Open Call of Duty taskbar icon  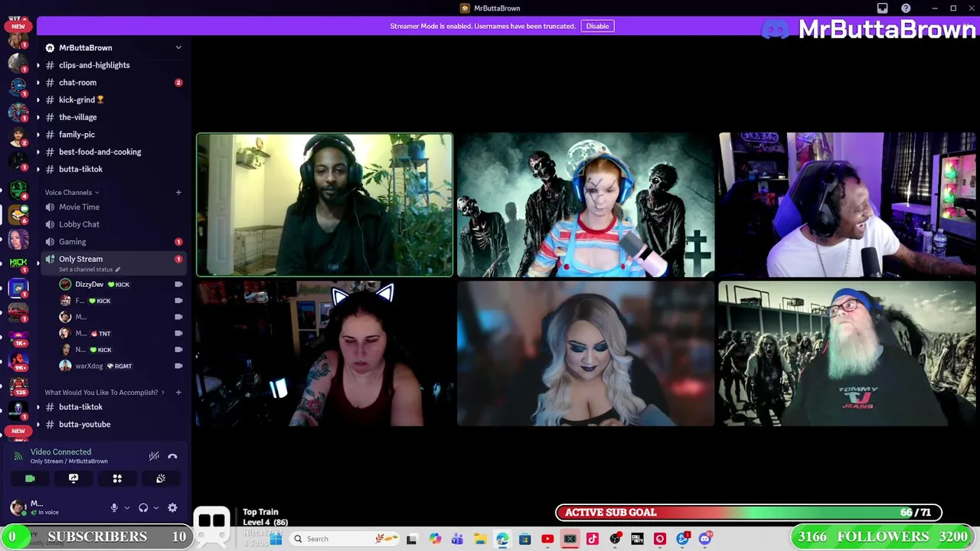tap(637, 539)
